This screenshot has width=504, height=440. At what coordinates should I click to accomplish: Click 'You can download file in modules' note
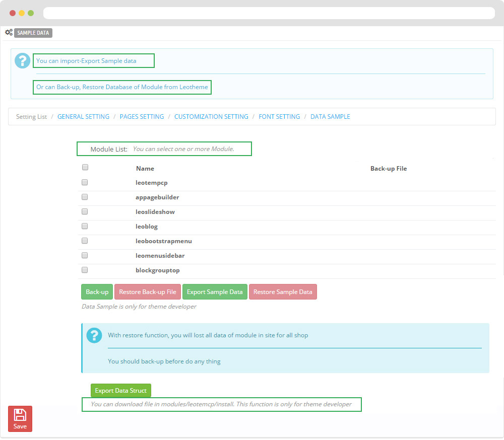pyautogui.click(x=221, y=405)
